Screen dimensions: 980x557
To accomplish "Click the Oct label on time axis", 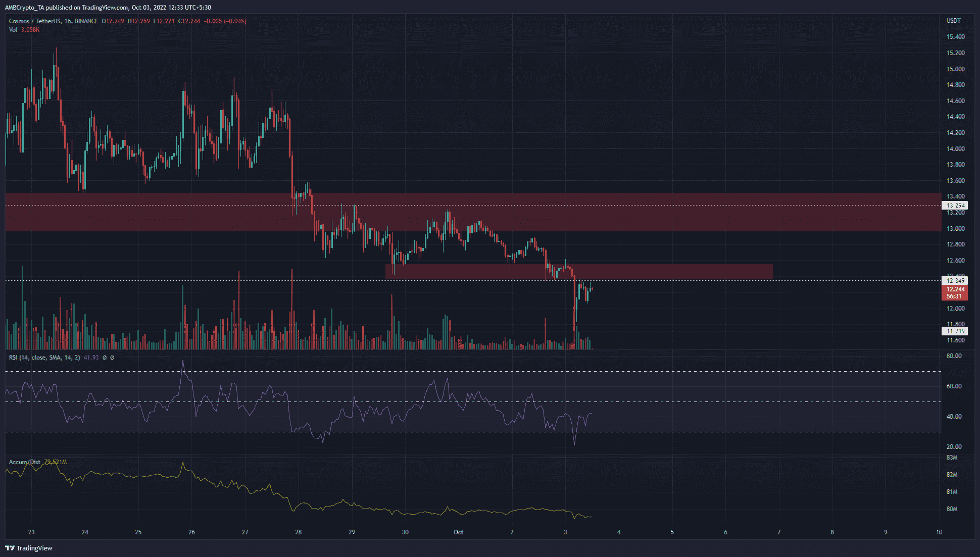I will click(x=459, y=532).
